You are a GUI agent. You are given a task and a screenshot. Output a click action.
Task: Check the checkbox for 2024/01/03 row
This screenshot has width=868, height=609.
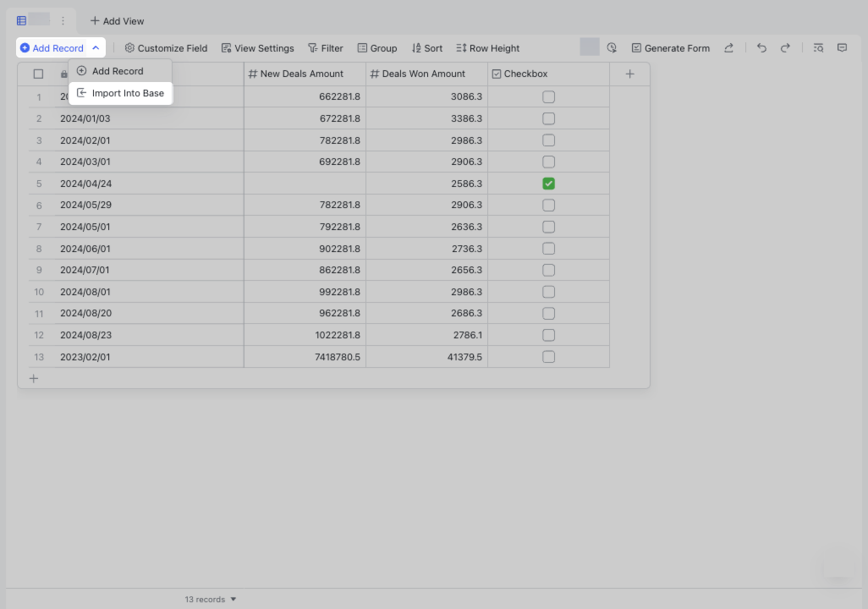548,118
